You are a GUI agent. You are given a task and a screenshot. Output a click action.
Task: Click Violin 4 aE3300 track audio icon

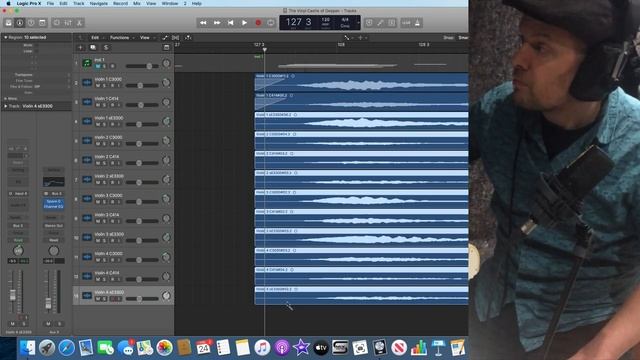tap(87, 296)
